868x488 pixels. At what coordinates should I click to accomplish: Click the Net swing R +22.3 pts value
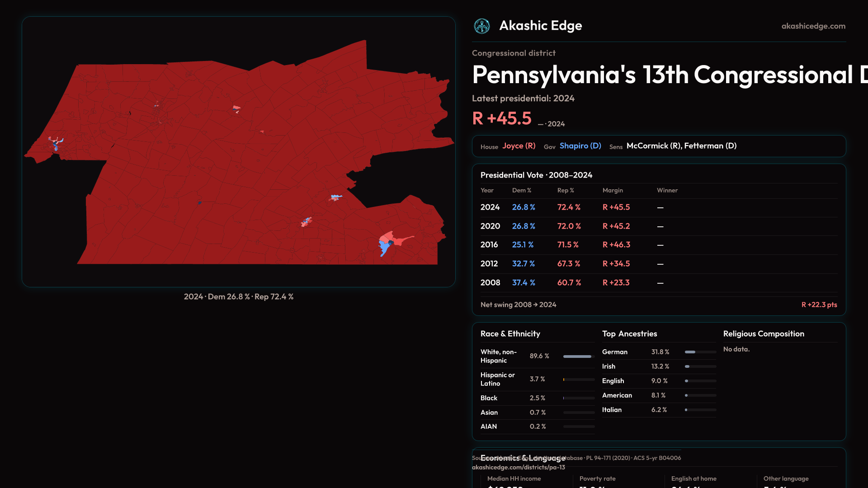click(x=819, y=305)
